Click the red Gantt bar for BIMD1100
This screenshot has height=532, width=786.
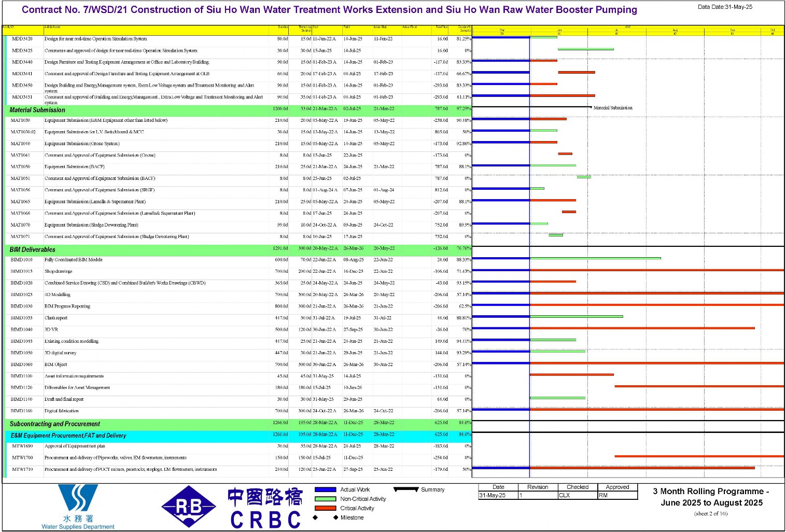point(572,374)
